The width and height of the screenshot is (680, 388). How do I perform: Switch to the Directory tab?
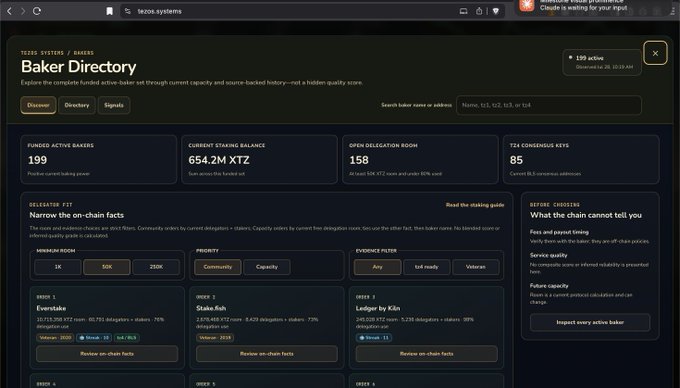coord(77,105)
